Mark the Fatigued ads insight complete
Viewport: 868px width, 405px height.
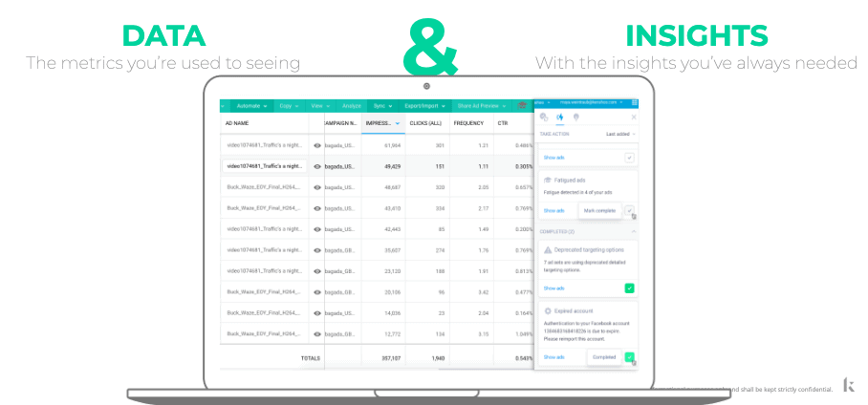click(629, 211)
